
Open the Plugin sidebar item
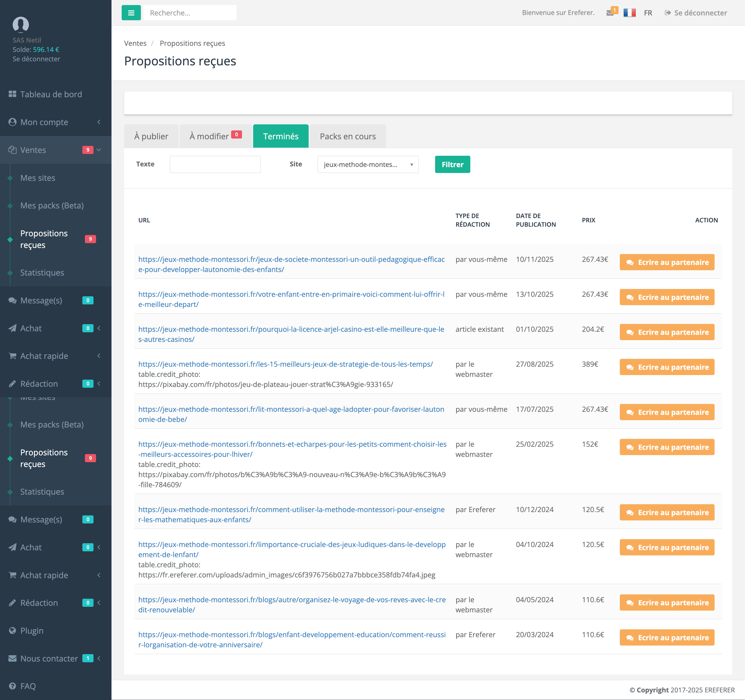[x=32, y=631]
